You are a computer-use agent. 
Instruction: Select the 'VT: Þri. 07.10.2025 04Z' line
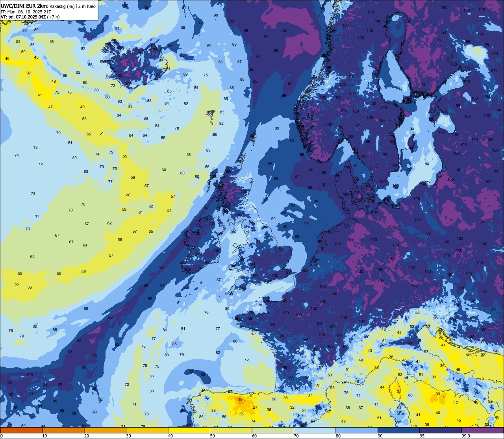[x=24, y=17]
